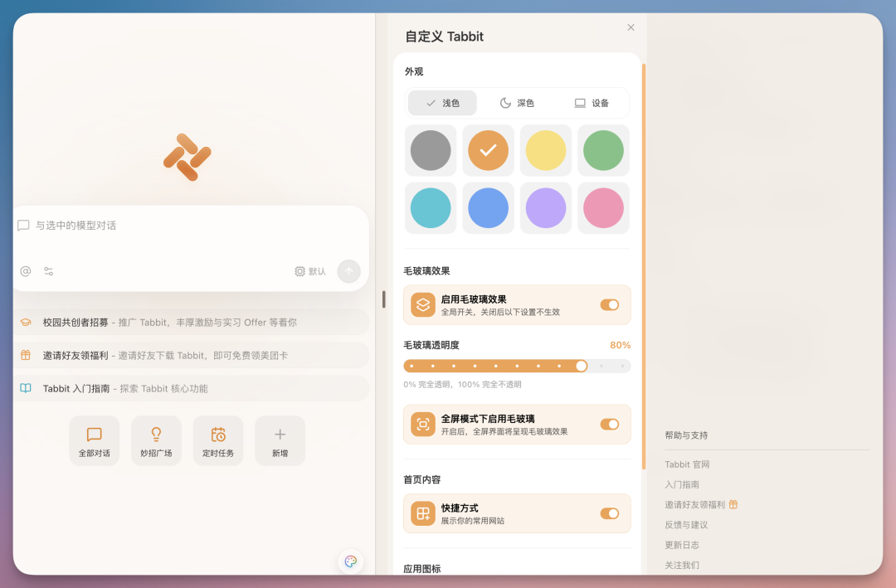Click the settings panel scrollbar
This screenshot has height=588, width=896.
644,266
